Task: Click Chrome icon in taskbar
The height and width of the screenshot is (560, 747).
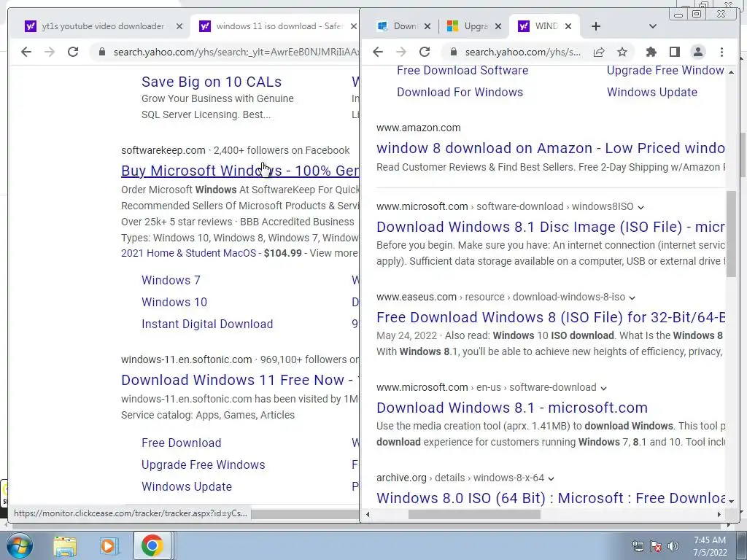Action: 152,546
